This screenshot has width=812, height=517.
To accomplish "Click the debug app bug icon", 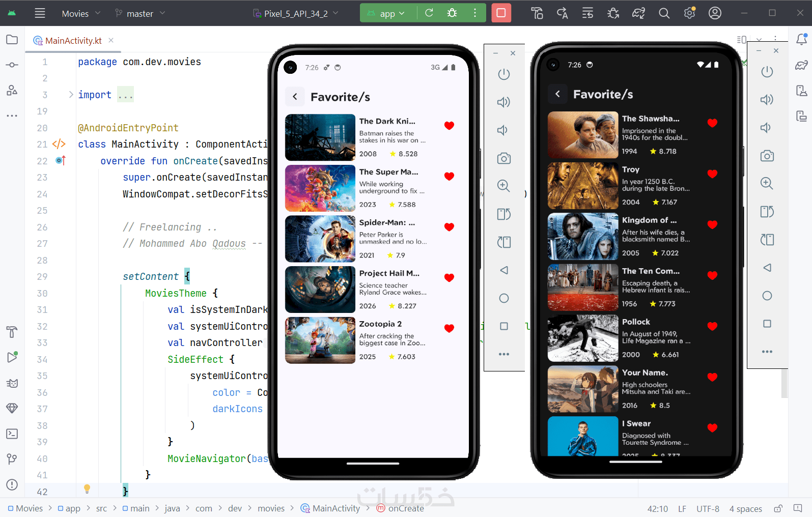I will tap(452, 13).
